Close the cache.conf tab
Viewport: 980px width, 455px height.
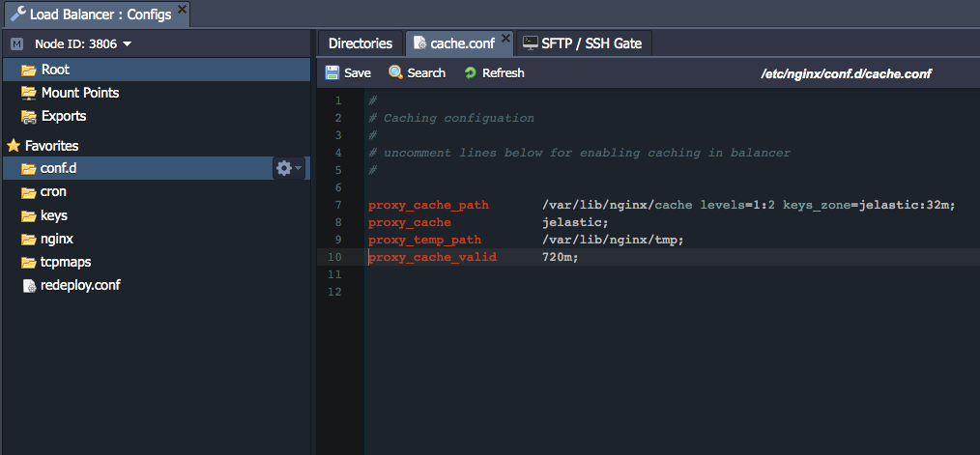pos(505,40)
